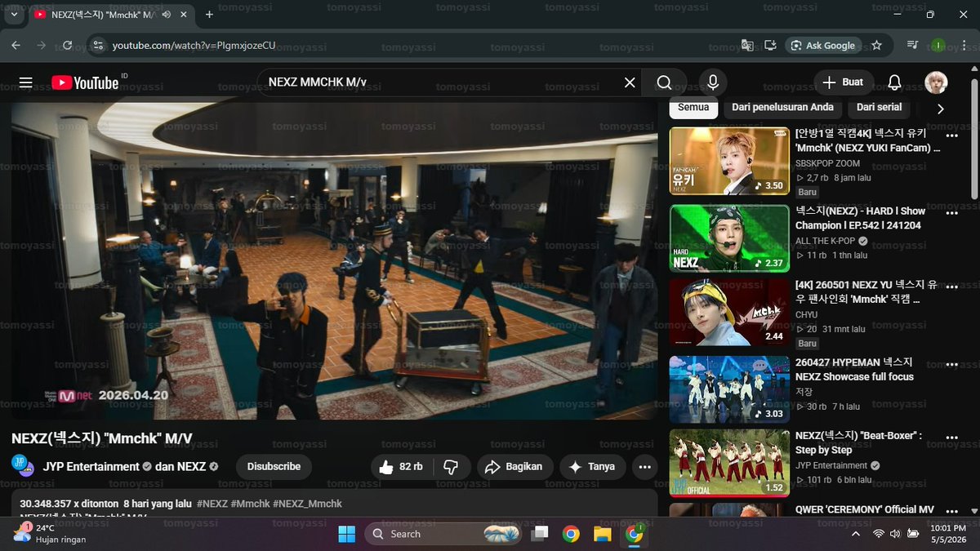
Task: Reload the page with the refresh icon
Action: tap(66, 46)
